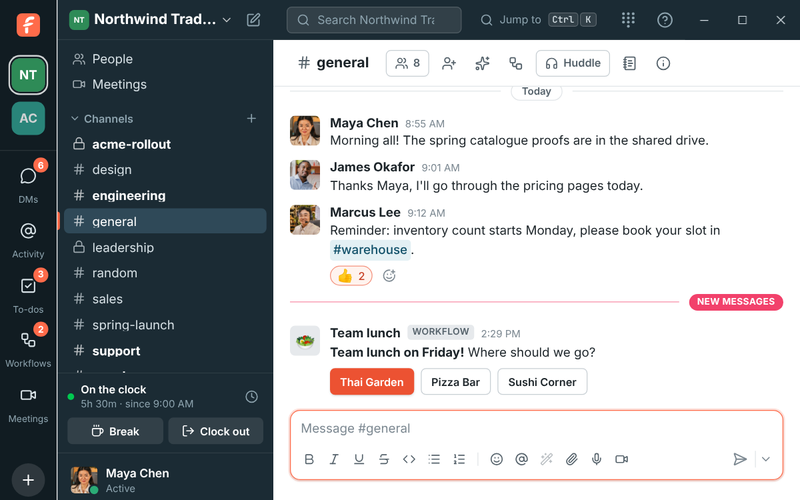Apply bold formatting

(309, 459)
